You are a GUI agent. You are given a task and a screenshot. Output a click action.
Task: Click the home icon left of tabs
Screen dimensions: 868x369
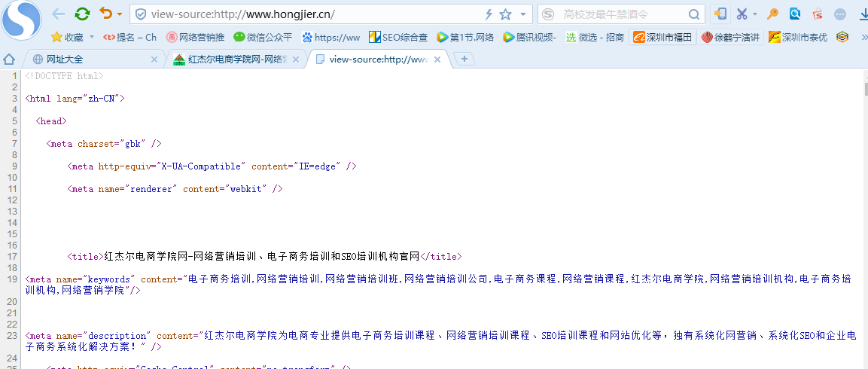pos(9,59)
